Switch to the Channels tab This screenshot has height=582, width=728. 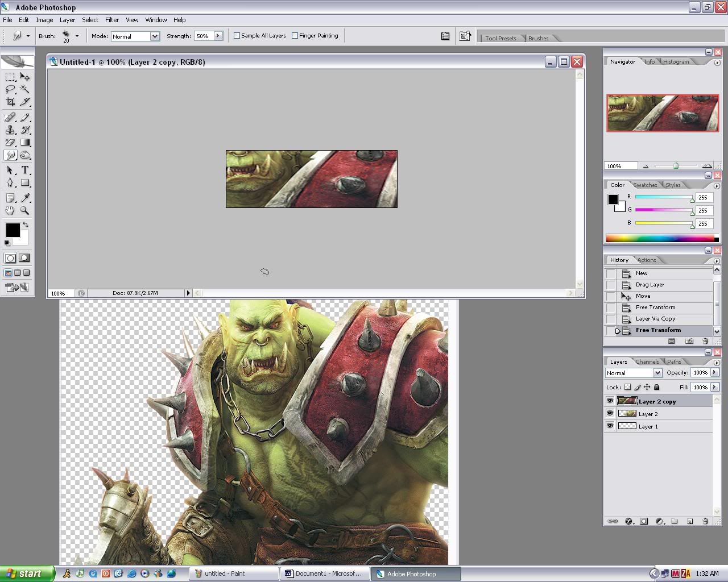(x=647, y=362)
